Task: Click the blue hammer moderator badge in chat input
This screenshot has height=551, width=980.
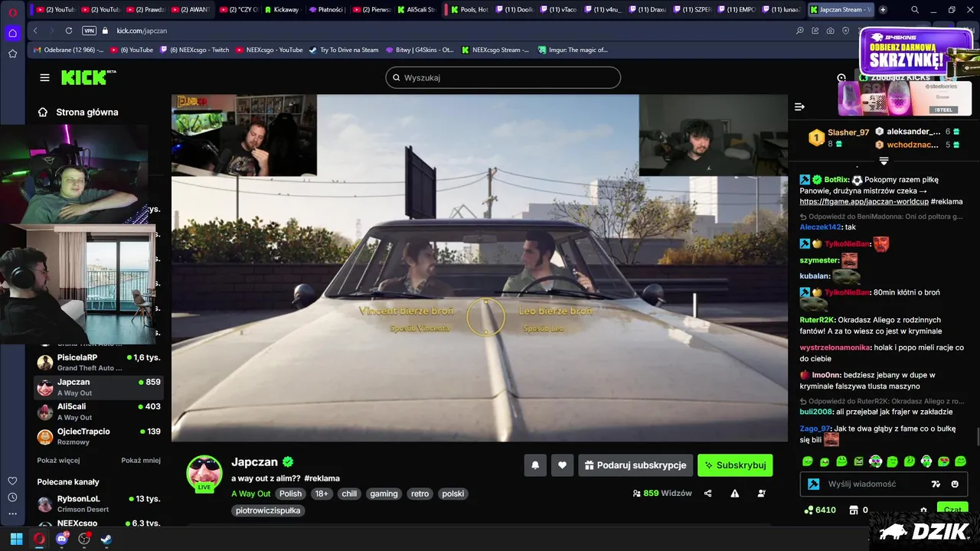Action: 814,484
